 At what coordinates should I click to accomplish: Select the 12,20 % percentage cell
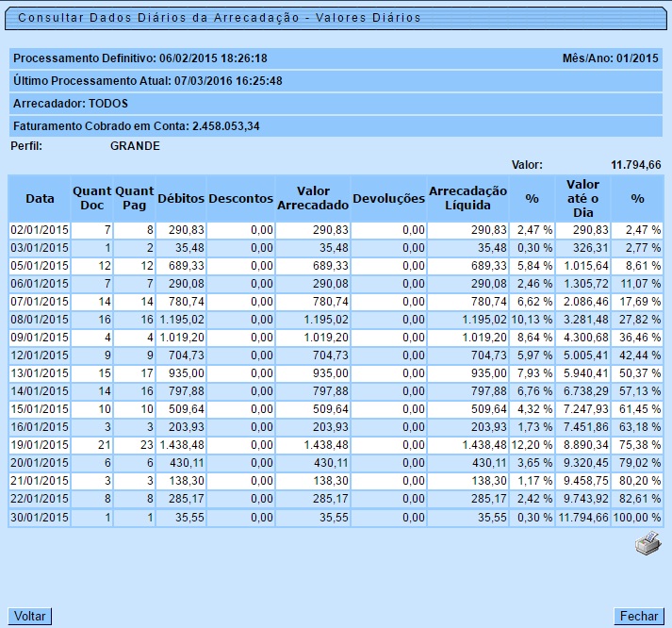click(532, 445)
